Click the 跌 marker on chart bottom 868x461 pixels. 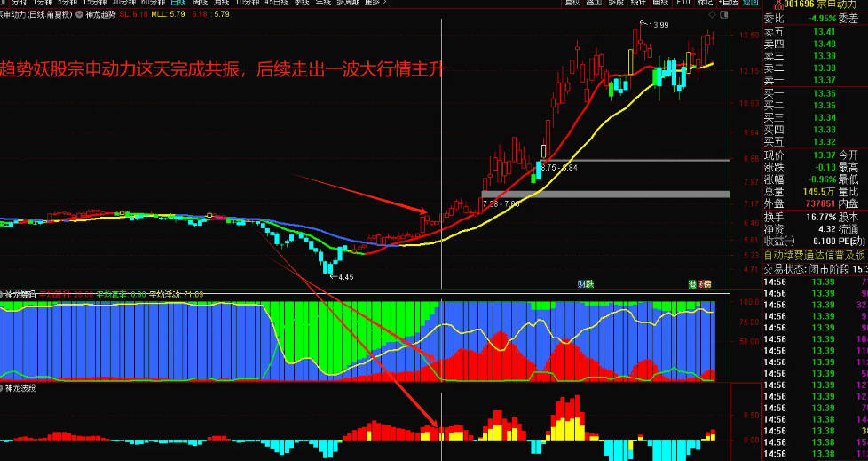[589, 283]
